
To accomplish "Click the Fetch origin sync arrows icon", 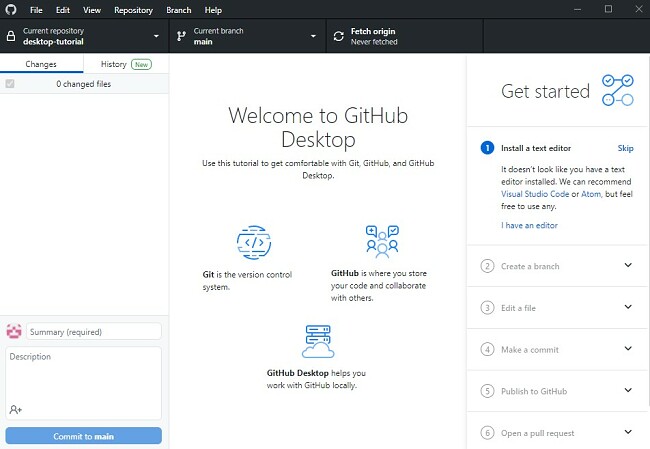I will point(339,36).
